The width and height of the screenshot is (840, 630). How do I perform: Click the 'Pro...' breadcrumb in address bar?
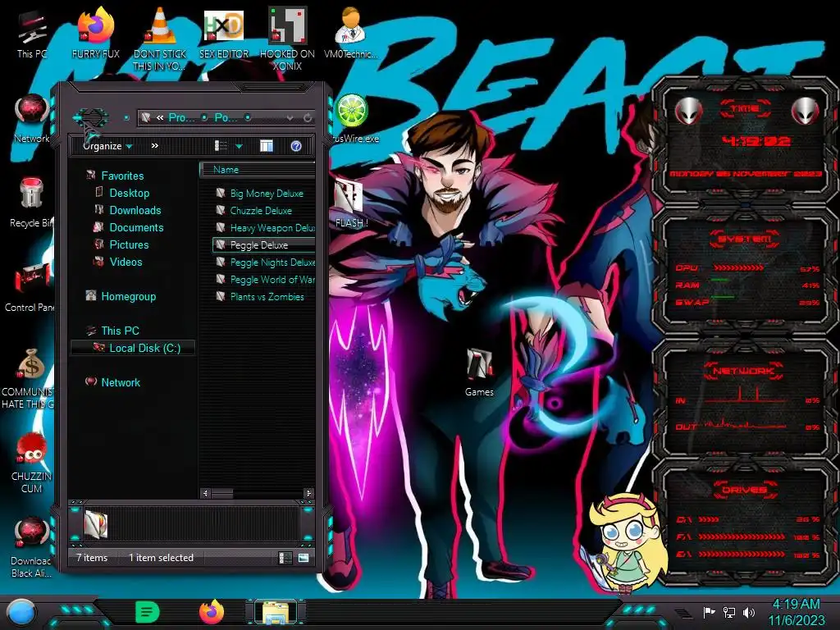[x=181, y=117]
